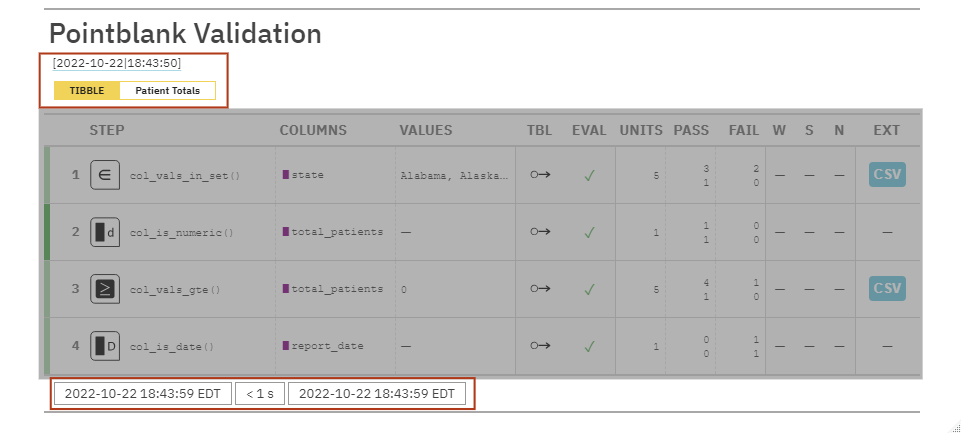Screen dimensions: 961x433
Task: Click the col_vals_in_set step icon
Action: [104, 175]
